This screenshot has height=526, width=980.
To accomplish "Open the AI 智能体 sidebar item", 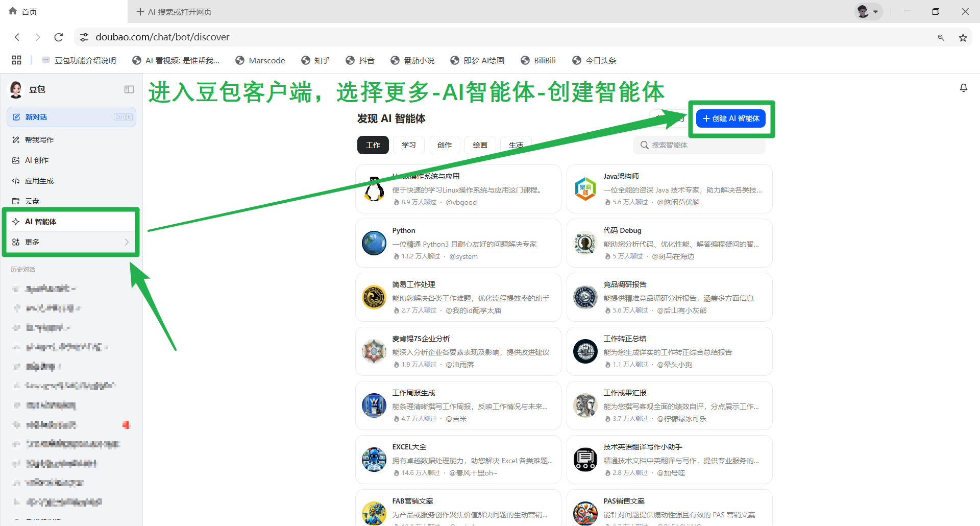I will (x=70, y=222).
